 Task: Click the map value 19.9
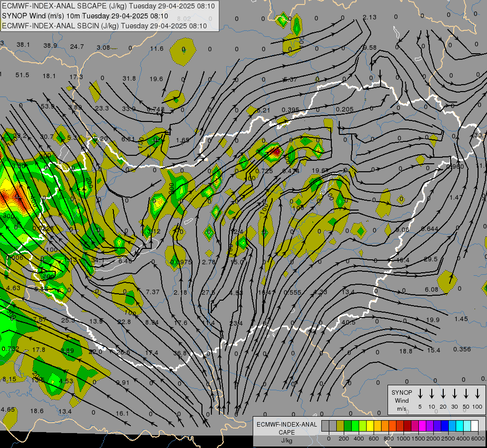(x=433, y=320)
